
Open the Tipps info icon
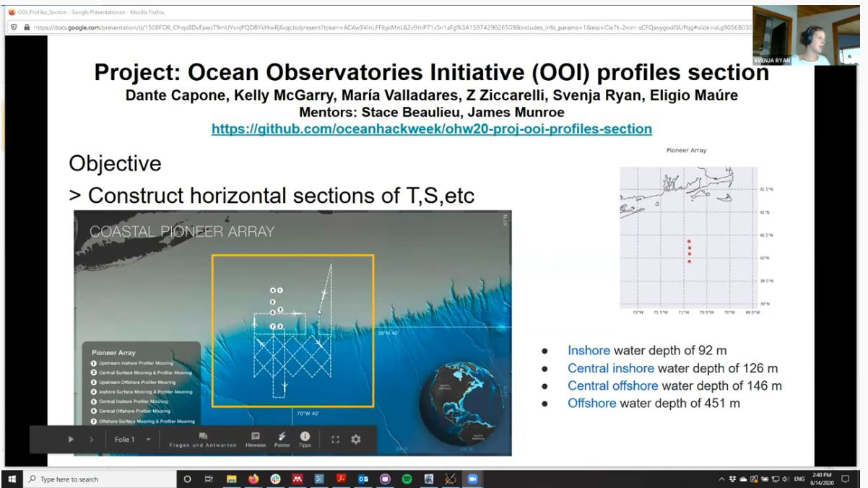pyautogui.click(x=305, y=439)
